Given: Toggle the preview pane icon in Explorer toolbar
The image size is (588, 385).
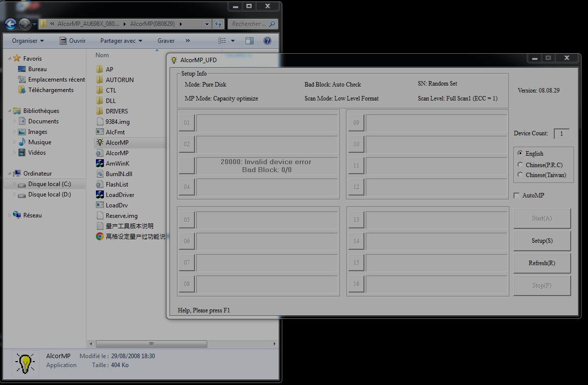Looking at the screenshot, I should (250, 40).
